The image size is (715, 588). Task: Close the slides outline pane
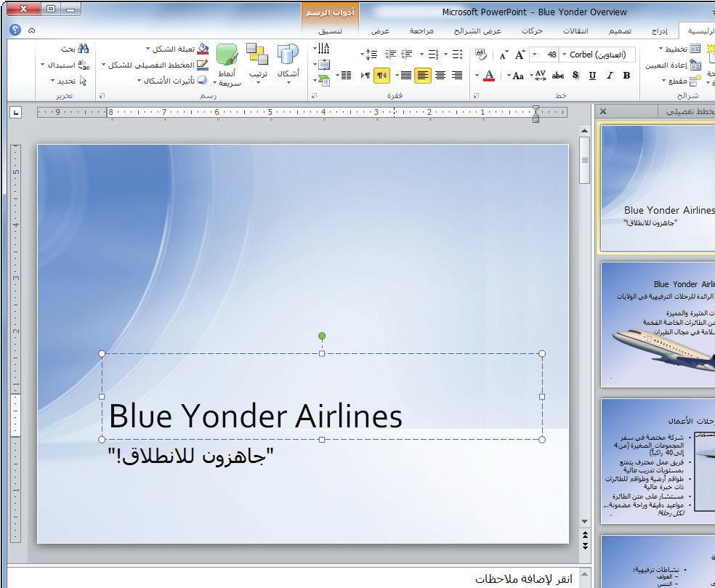click(x=603, y=111)
